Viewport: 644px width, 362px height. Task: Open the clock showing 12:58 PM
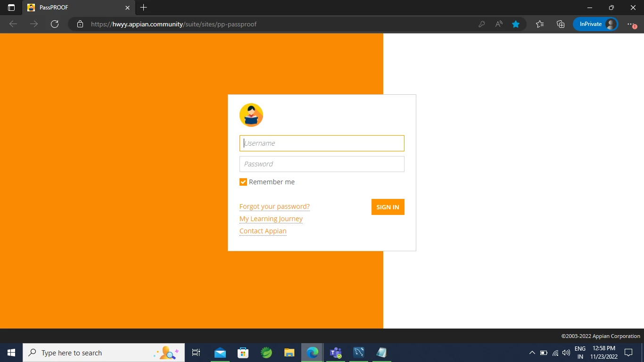click(604, 353)
